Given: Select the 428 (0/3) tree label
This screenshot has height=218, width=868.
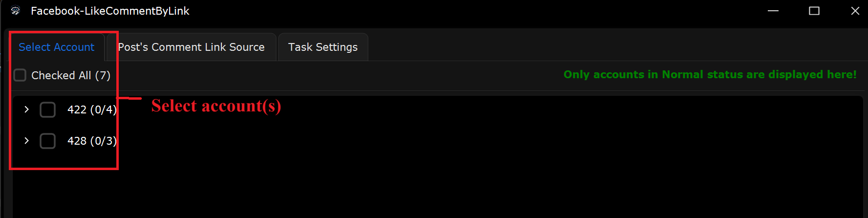Looking at the screenshot, I should pos(92,141).
